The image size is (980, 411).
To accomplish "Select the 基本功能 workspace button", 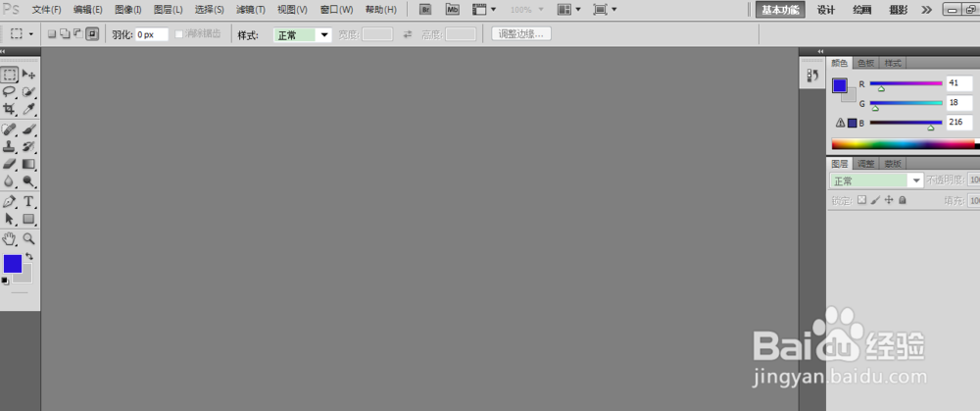I will tap(780, 10).
